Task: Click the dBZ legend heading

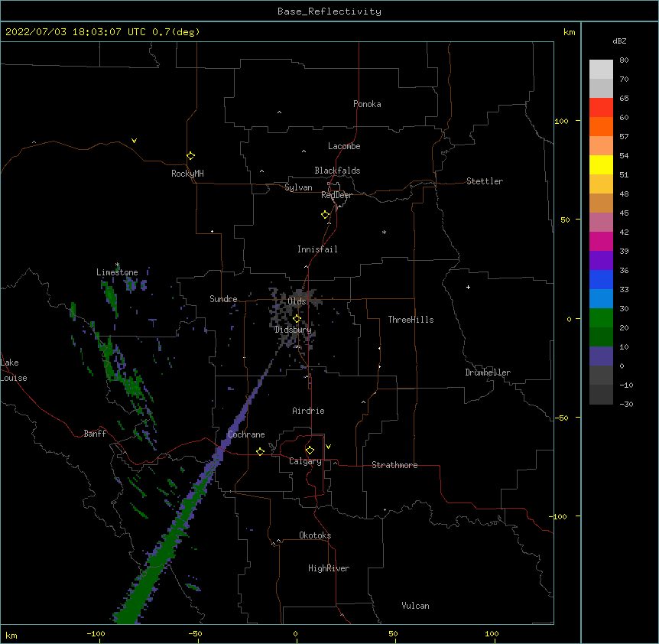Action: click(619, 41)
